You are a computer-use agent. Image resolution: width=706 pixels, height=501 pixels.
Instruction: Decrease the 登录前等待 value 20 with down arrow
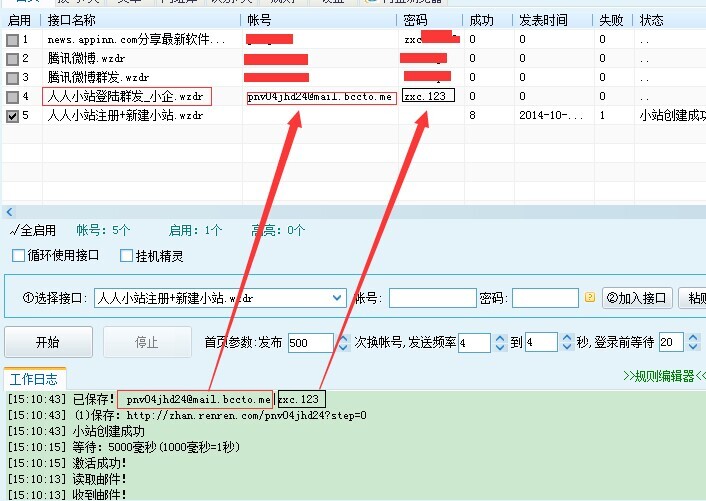(693, 347)
